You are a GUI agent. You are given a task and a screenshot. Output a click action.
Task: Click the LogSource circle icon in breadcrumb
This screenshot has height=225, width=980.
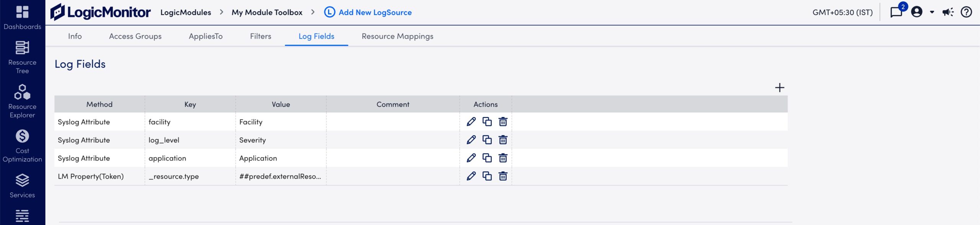pyautogui.click(x=329, y=12)
